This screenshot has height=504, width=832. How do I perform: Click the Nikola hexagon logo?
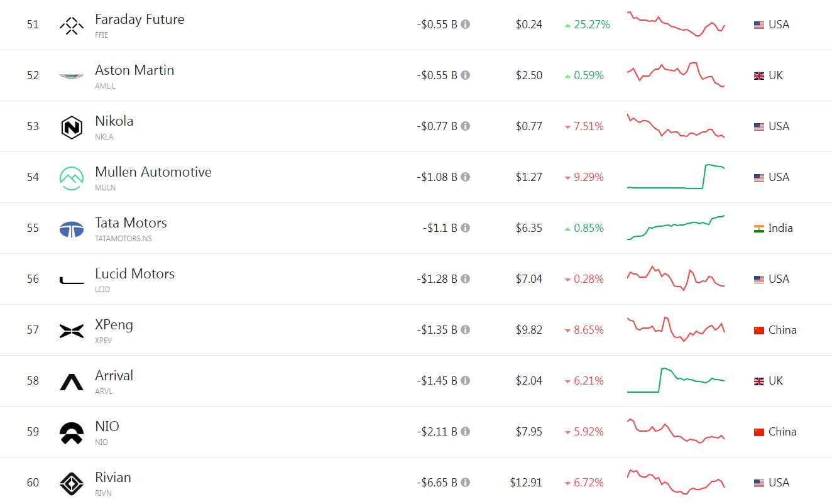[71, 127]
